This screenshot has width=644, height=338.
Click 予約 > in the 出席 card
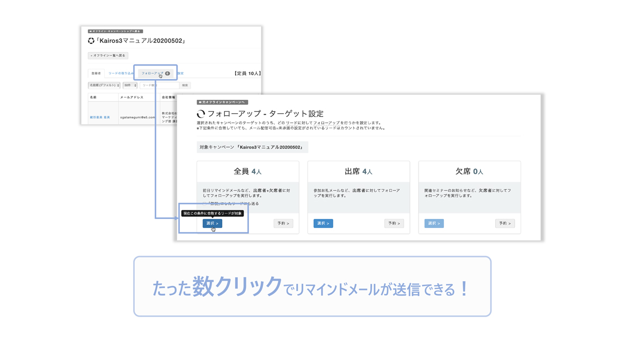[394, 223]
